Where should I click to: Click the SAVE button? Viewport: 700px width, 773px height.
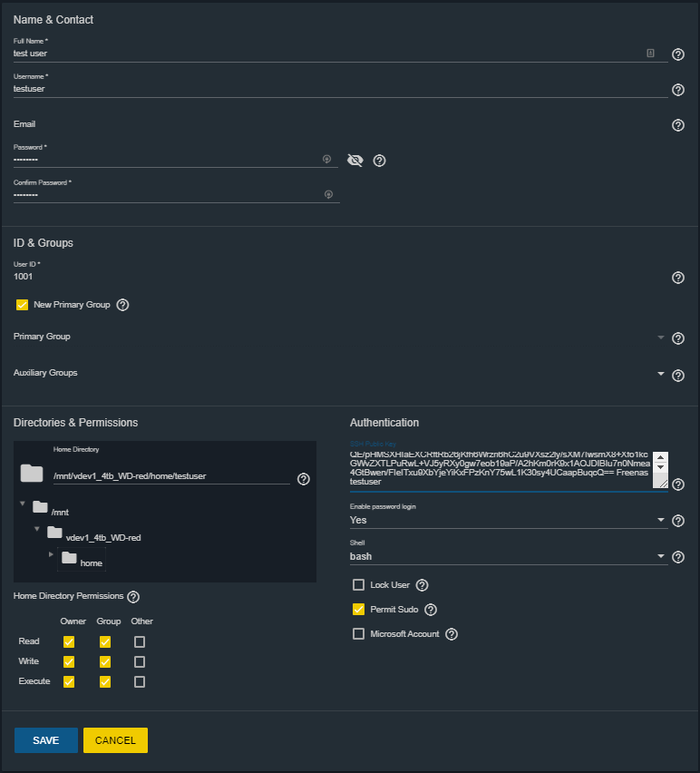tap(46, 740)
